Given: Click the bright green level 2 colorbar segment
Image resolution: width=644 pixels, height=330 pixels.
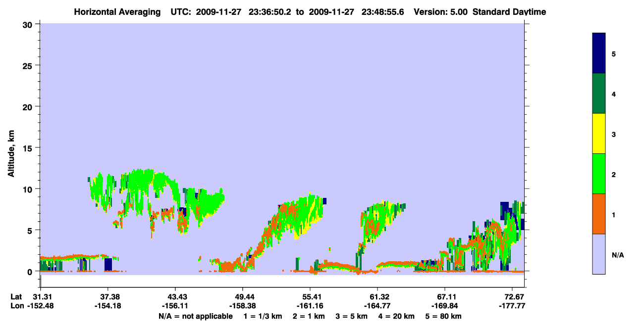Looking at the screenshot, I should coord(599,174).
